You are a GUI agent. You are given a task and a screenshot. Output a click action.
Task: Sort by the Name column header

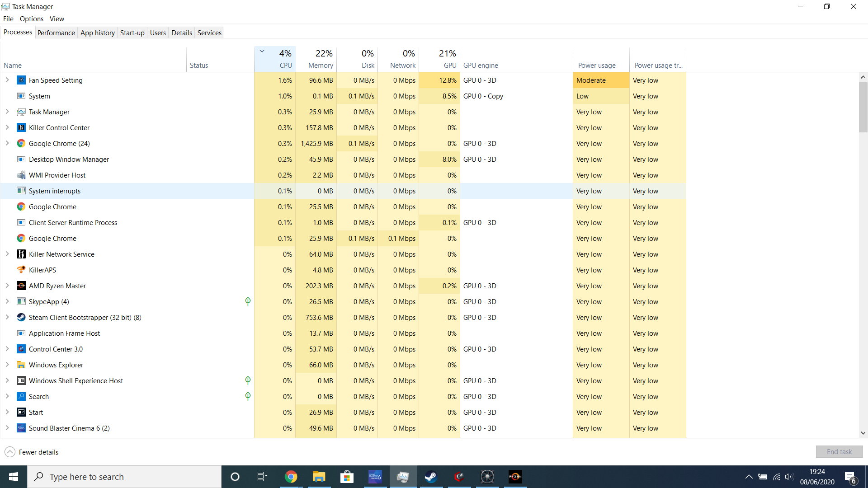(x=93, y=59)
